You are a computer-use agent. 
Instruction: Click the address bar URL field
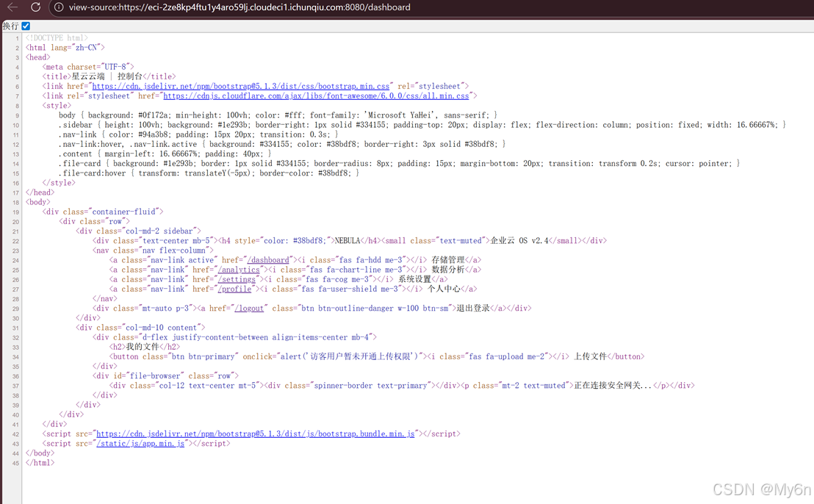click(239, 7)
